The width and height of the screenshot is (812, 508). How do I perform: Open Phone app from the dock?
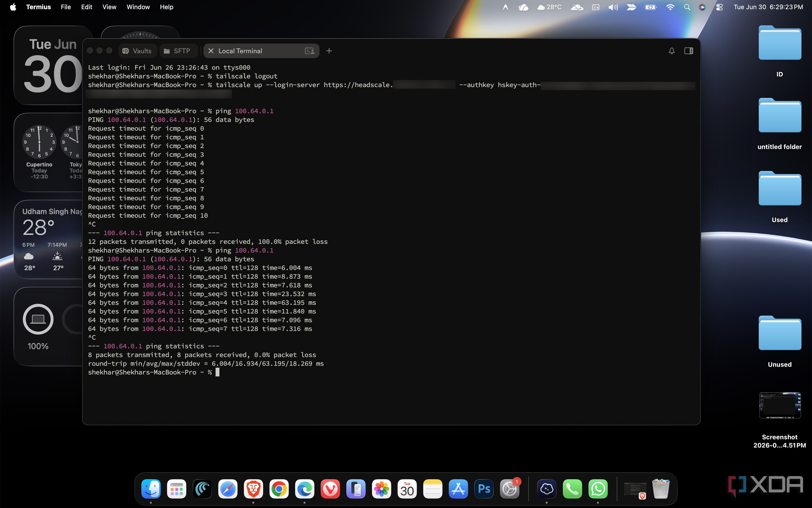573,488
